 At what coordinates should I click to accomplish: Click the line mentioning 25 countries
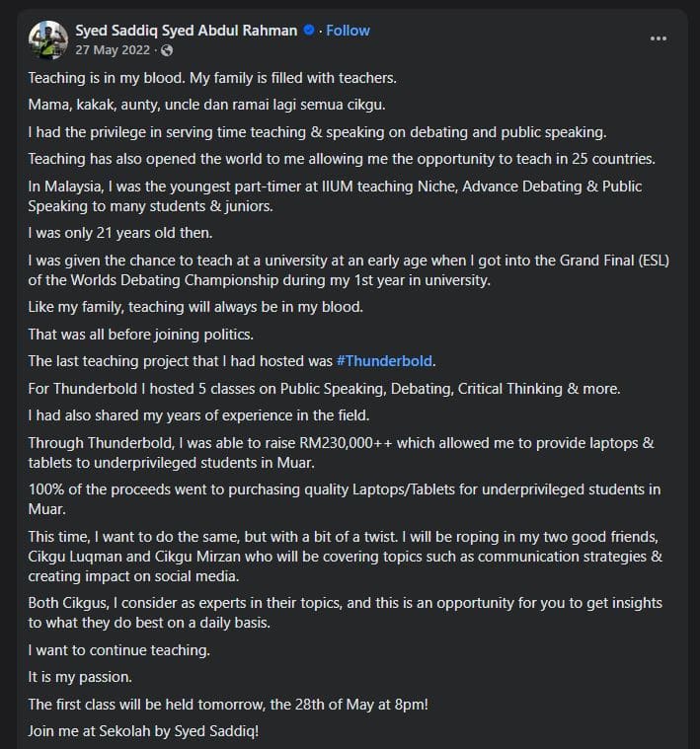tap(342, 159)
